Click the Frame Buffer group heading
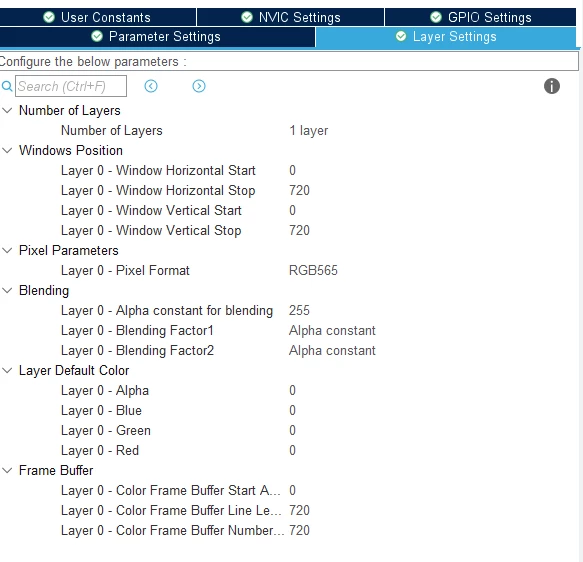The height and width of the screenshot is (562, 583). tap(56, 470)
